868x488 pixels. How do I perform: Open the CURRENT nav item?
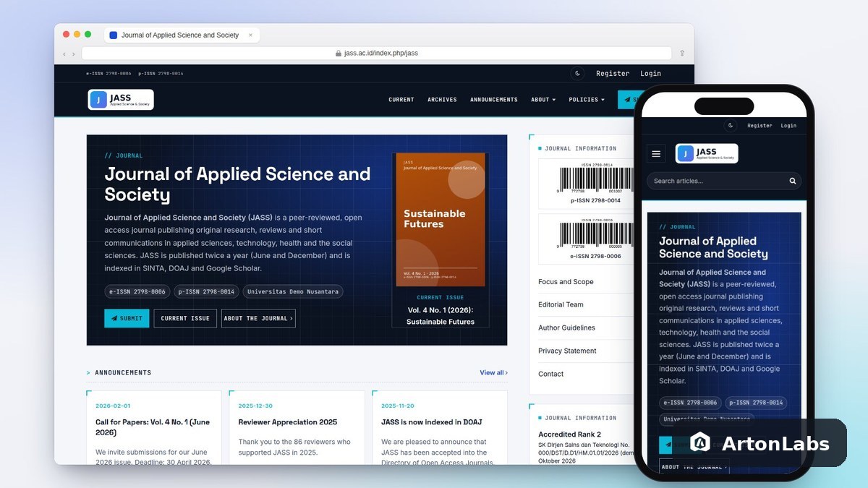point(401,100)
